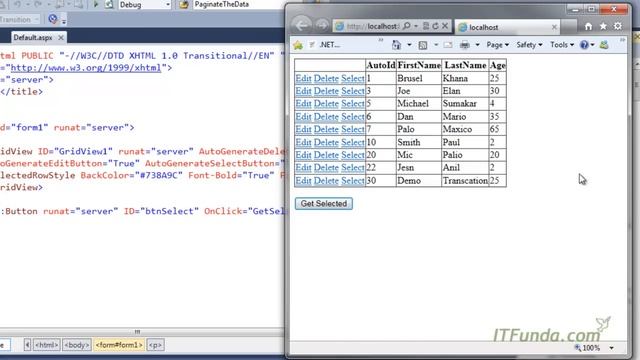Viewport: 640px width, 360px height.
Task: Click the Add to Favorites bar star icon
Action: pyautogui.click(x=298, y=45)
